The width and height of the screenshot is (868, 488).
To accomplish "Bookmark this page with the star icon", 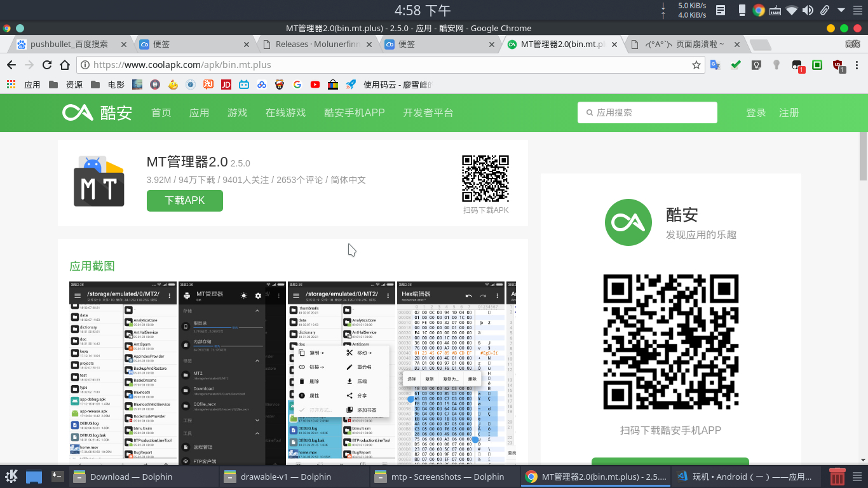I will tap(696, 65).
